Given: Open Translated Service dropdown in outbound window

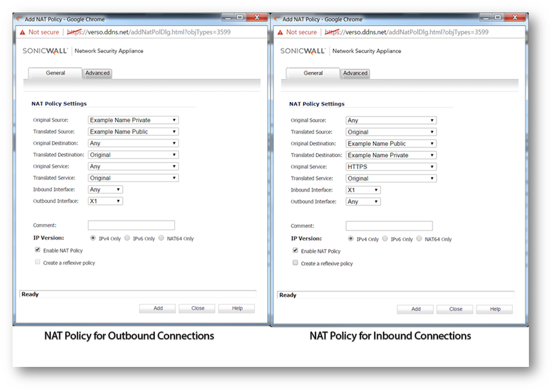Looking at the screenshot, I should 133,178.
